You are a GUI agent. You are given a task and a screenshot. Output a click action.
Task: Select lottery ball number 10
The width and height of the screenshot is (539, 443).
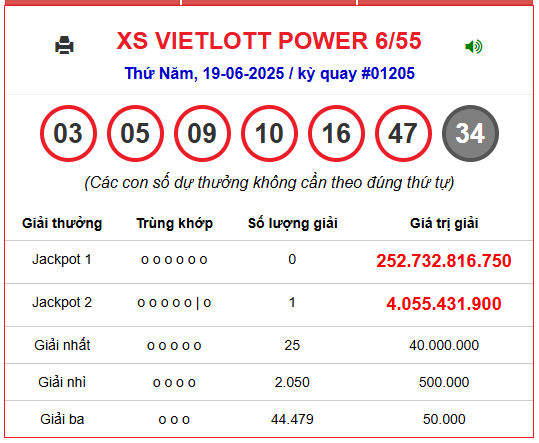[x=270, y=133]
